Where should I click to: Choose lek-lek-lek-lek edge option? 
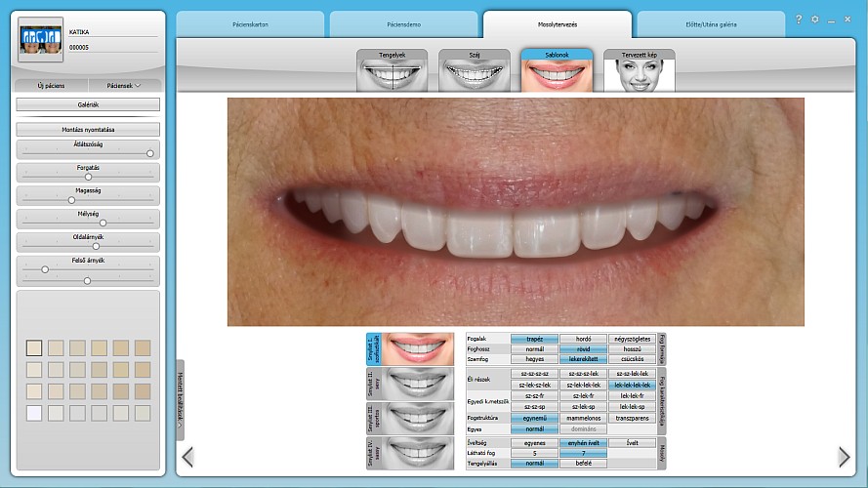click(632, 386)
